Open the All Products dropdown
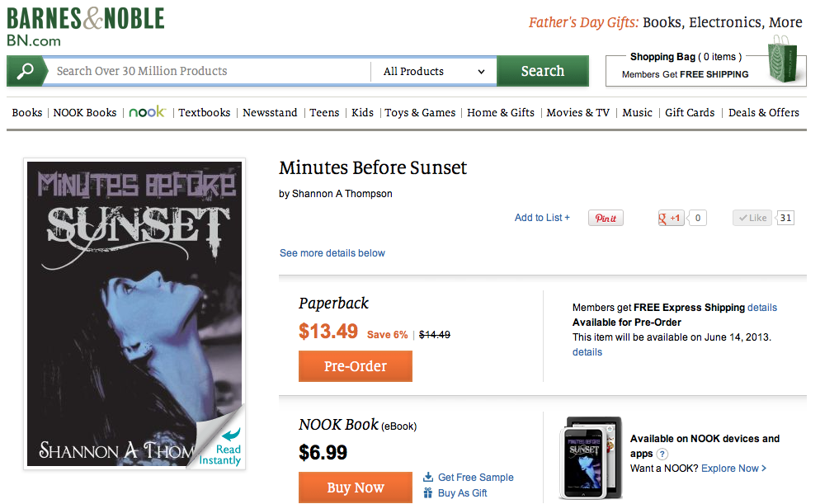The height and width of the screenshot is (504, 839). 434,72
